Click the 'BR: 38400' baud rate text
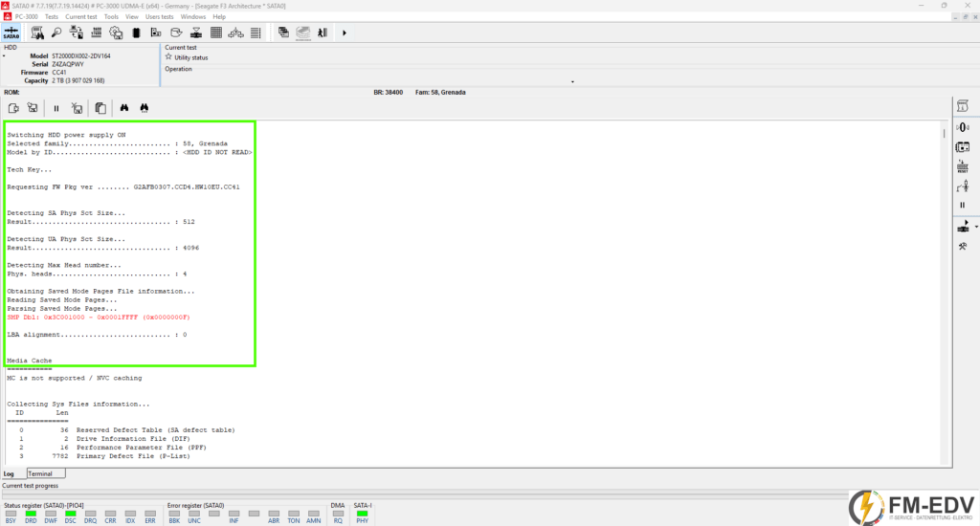 (x=389, y=93)
